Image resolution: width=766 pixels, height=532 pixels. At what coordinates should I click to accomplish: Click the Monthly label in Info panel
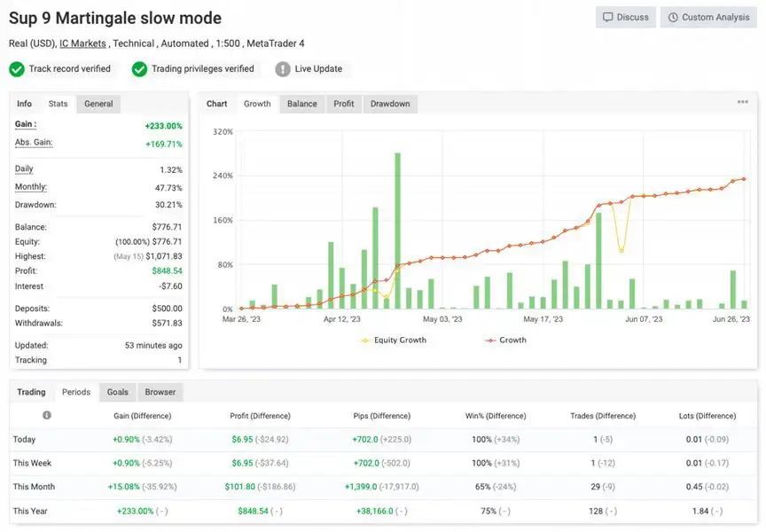coord(30,187)
